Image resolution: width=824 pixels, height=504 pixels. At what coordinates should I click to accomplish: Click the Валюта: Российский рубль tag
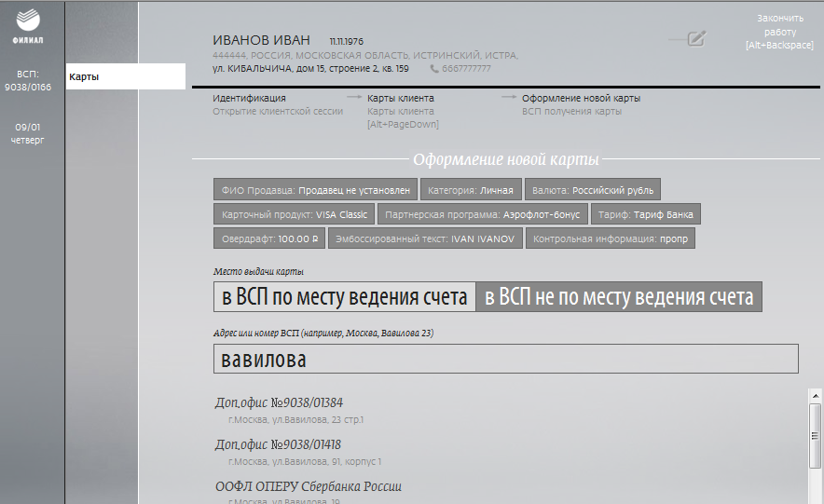tap(592, 190)
